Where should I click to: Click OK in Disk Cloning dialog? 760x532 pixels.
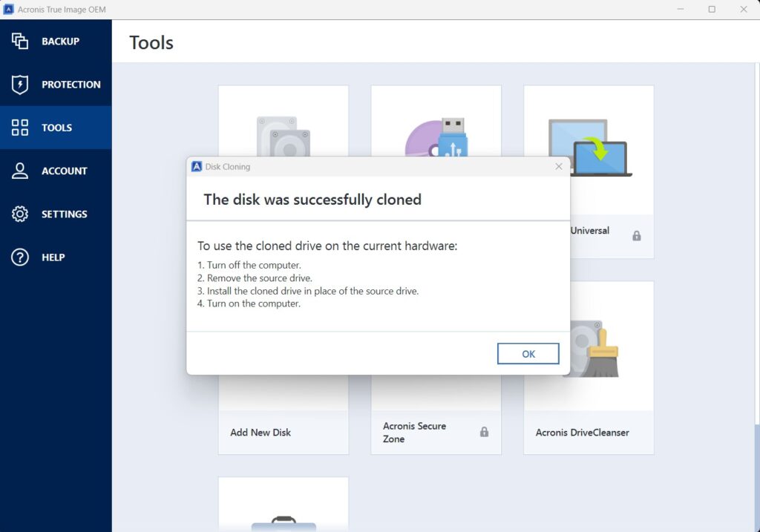click(528, 354)
